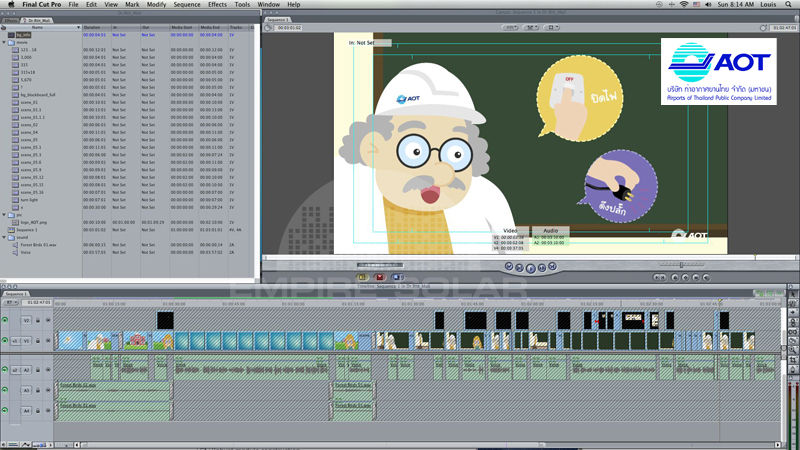Image resolution: width=800 pixels, height=450 pixels.
Task: Click the Canvas shuttle control slider
Action: pos(681,264)
